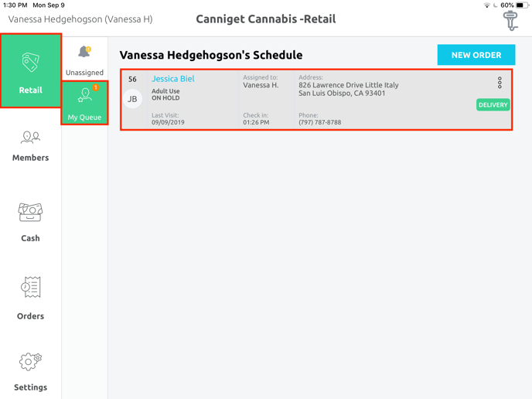Screen dimensions: 532x399
Task: Tap the Canniget Cannabis -Retail title
Action: tap(266, 19)
